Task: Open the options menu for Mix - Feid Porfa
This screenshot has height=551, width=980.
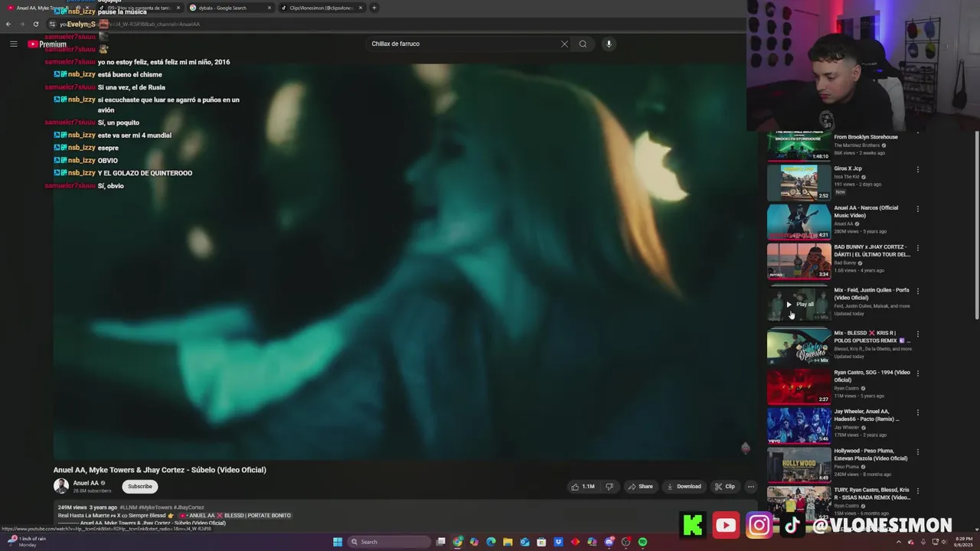Action: pyautogui.click(x=918, y=291)
